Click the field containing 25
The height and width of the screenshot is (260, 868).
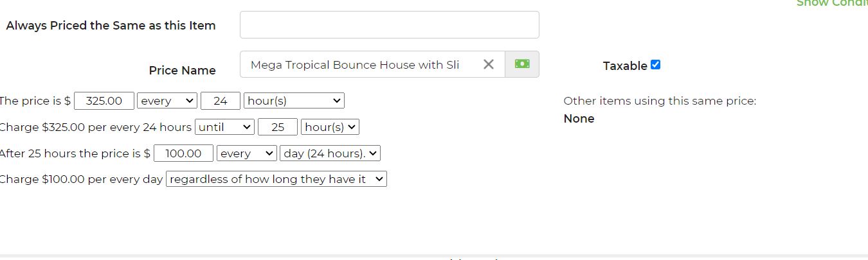pos(278,127)
